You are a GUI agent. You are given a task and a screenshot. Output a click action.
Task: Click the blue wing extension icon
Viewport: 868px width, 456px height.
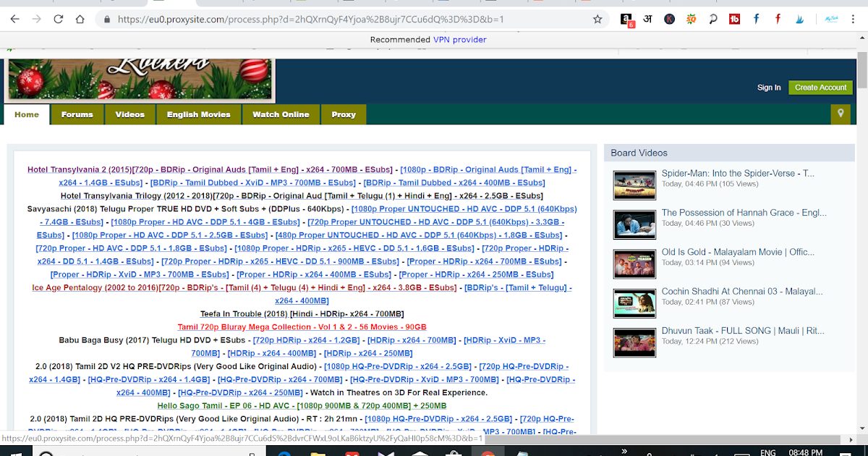click(800, 20)
